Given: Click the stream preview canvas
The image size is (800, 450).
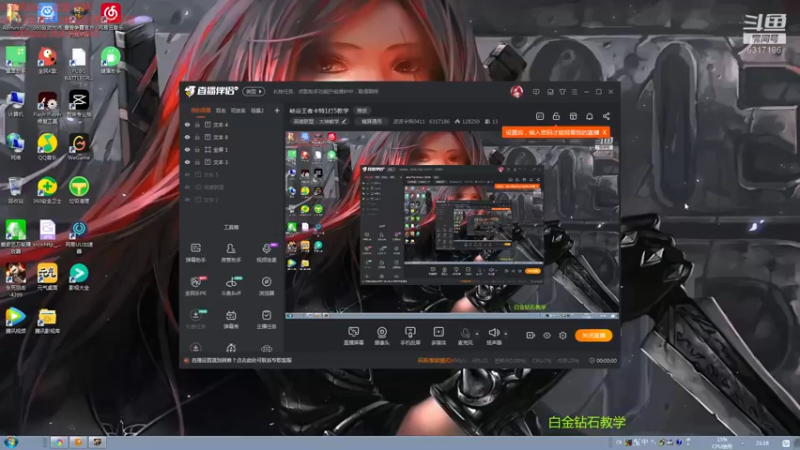Looking at the screenshot, I should click(452, 225).
